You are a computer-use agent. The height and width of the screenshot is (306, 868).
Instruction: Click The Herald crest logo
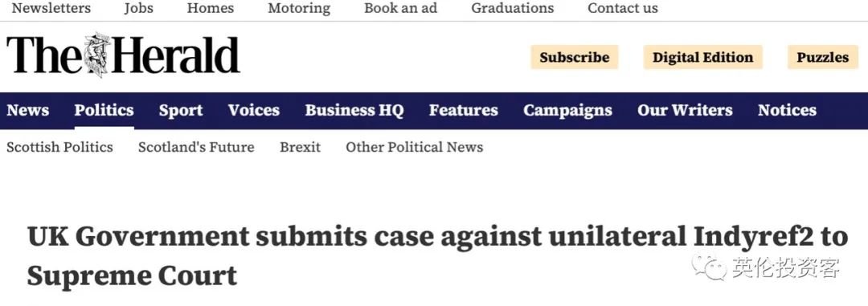[x=98, y=55]
